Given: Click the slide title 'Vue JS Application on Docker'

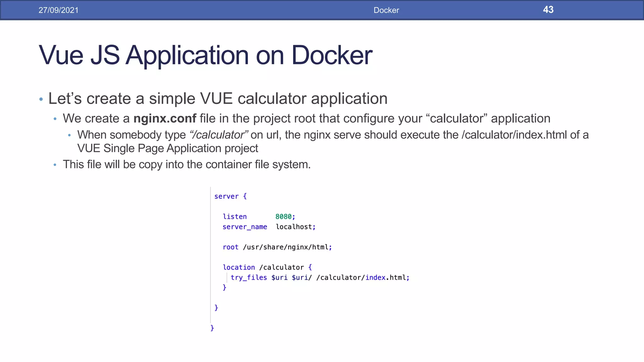Looking at the screenshot, I should (205, 55).
